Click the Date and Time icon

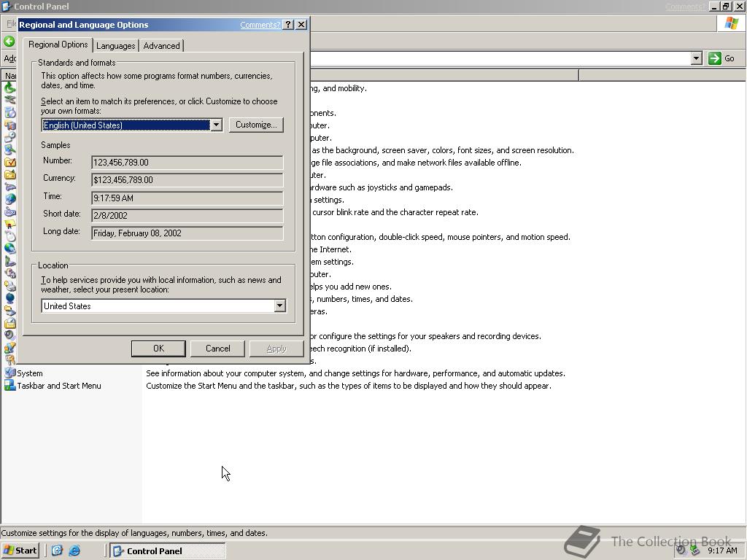coord(9,137)
